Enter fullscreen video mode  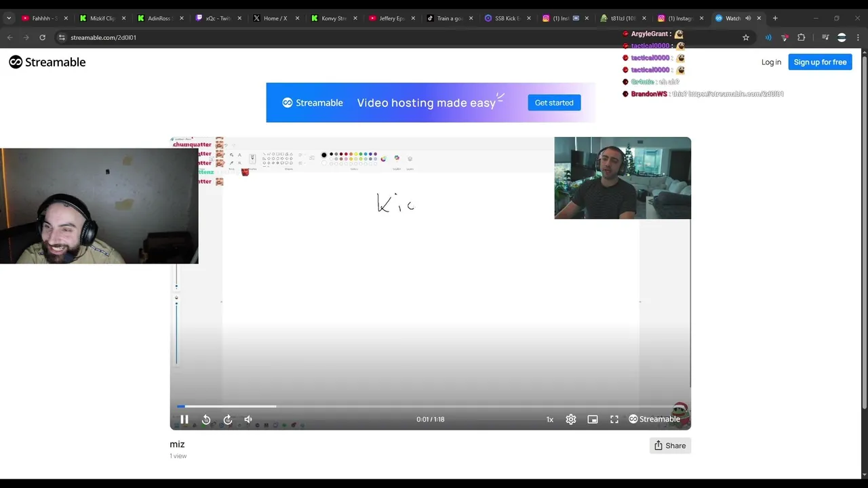pyautogui.click(x=614, y=420)
